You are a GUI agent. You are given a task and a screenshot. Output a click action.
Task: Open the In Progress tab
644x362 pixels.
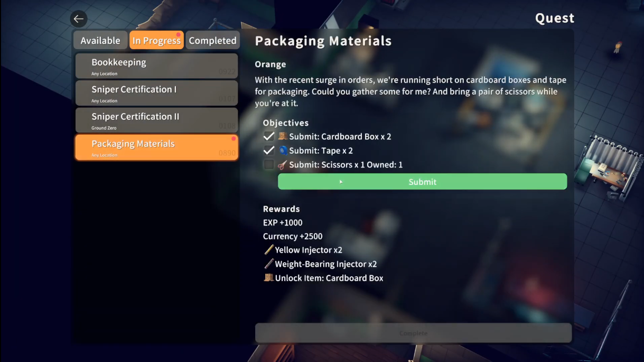point(156,40)
